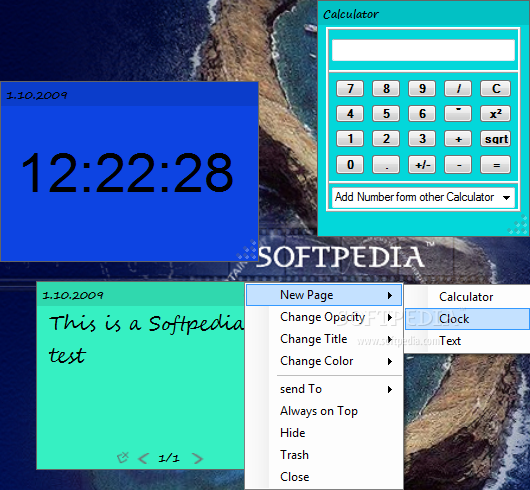The image size is (530, 490).
Task: Click calculator digit 0 button
Action: (x=350, y=165)
